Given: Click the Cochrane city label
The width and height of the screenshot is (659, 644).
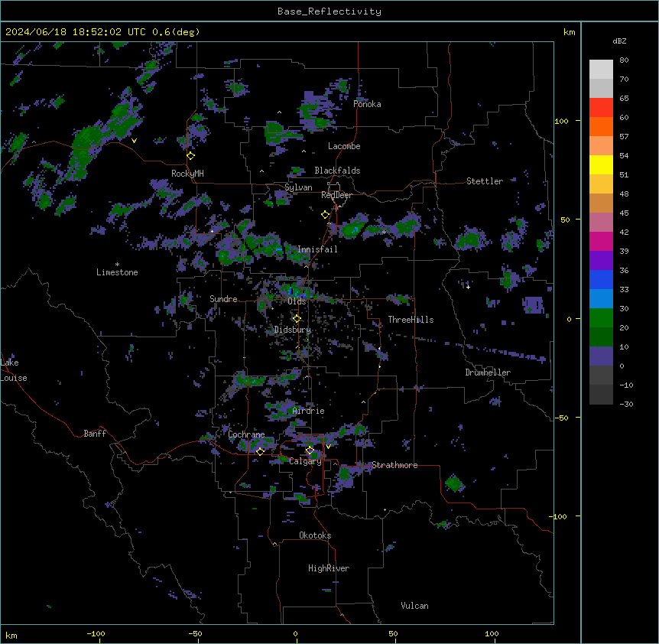Looking at the screenshot, I should (x=246, y=434).
